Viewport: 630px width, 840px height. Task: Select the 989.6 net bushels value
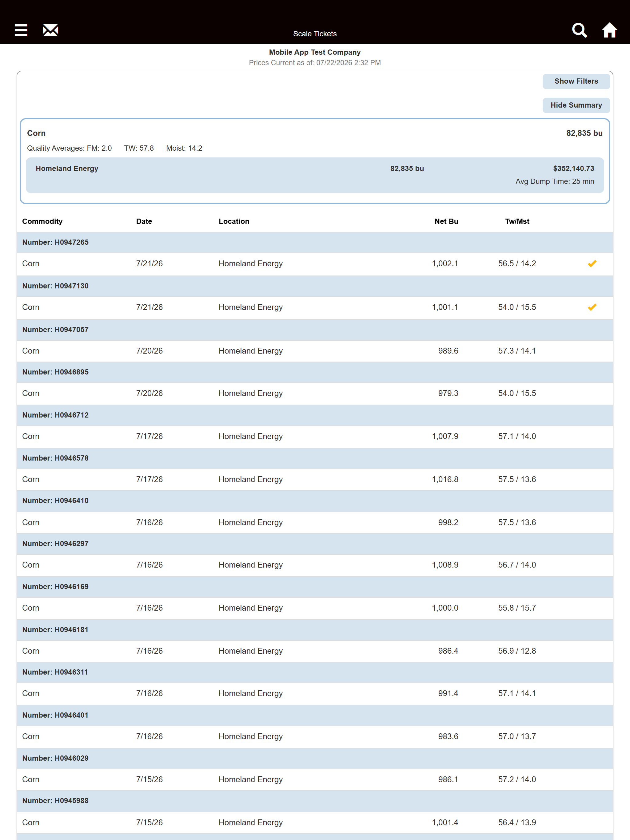pyautogui.click(x=448, y=351)
